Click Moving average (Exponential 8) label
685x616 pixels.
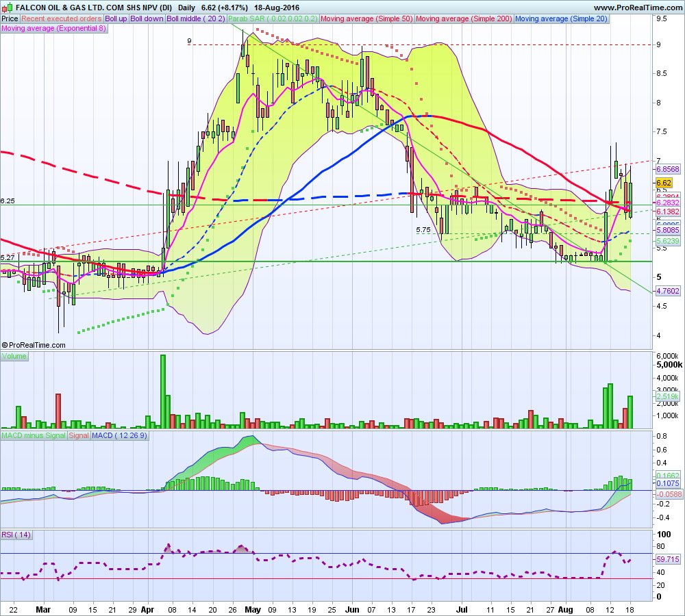point(53,28)
